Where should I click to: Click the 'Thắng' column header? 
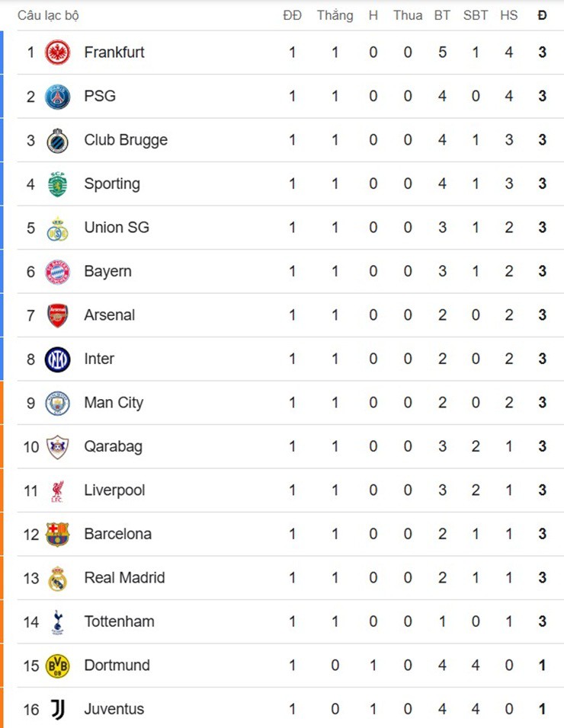[x=335, y=15]
